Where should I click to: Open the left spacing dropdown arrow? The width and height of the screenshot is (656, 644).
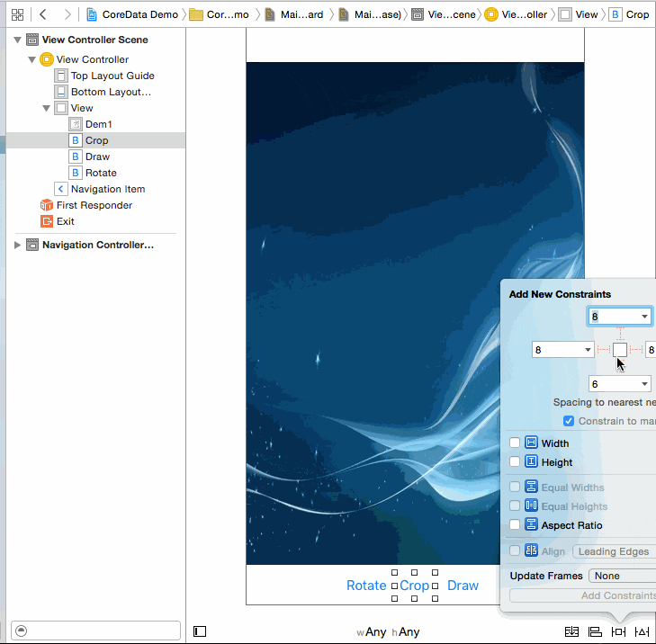(x=588, y=350)
